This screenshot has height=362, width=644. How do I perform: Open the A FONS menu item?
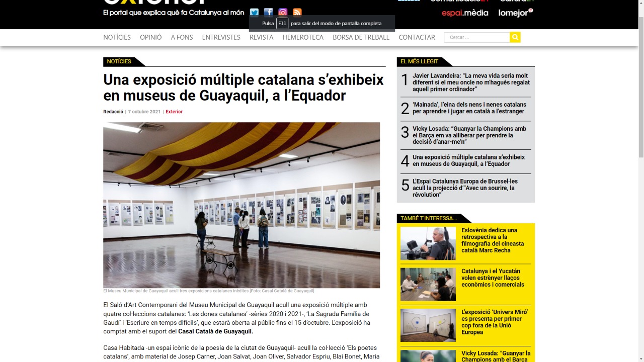pos(182,37)
